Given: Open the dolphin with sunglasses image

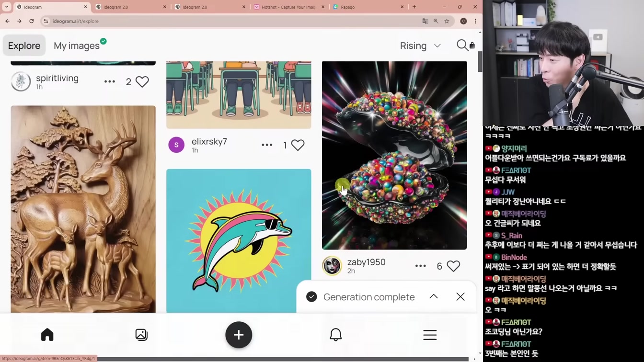Looking at the screenshot, I should (239, 241).
